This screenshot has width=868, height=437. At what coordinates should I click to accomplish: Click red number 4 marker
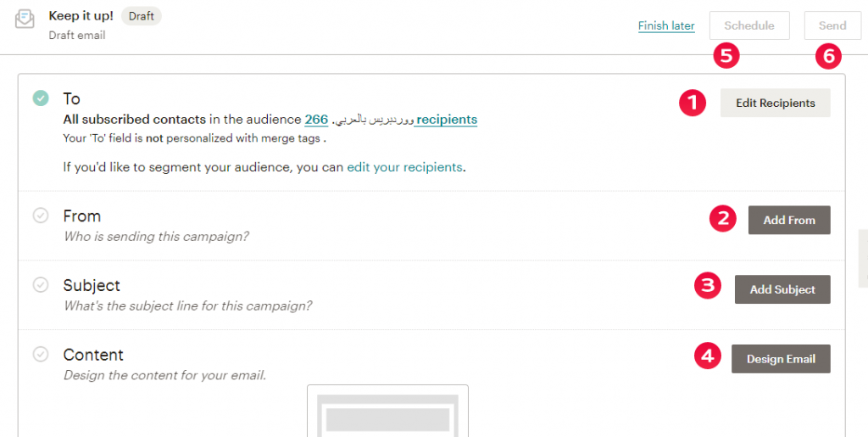(x=707, y=356)
